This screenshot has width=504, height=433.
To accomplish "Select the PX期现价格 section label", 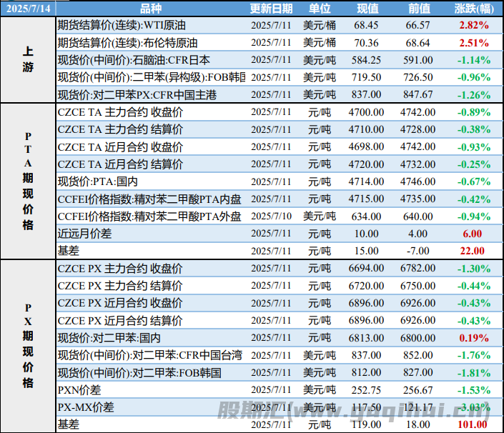I will point(28,346).
